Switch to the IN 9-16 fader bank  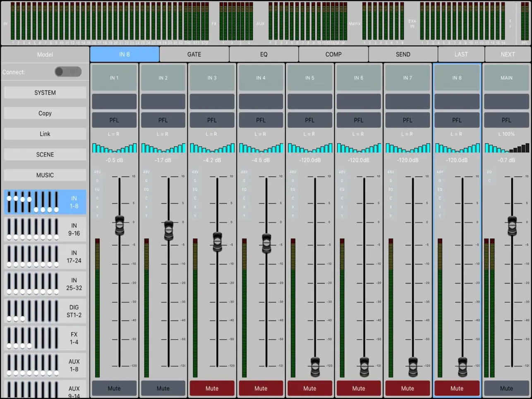coord(45,229)
